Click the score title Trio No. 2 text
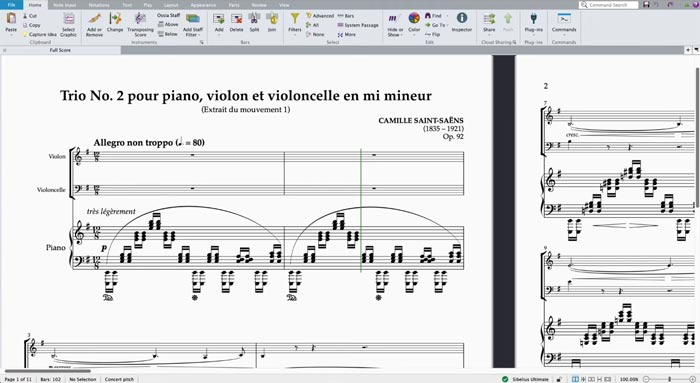Image resolution: width=700 pixels, height=383 pixels. (246, 96)
